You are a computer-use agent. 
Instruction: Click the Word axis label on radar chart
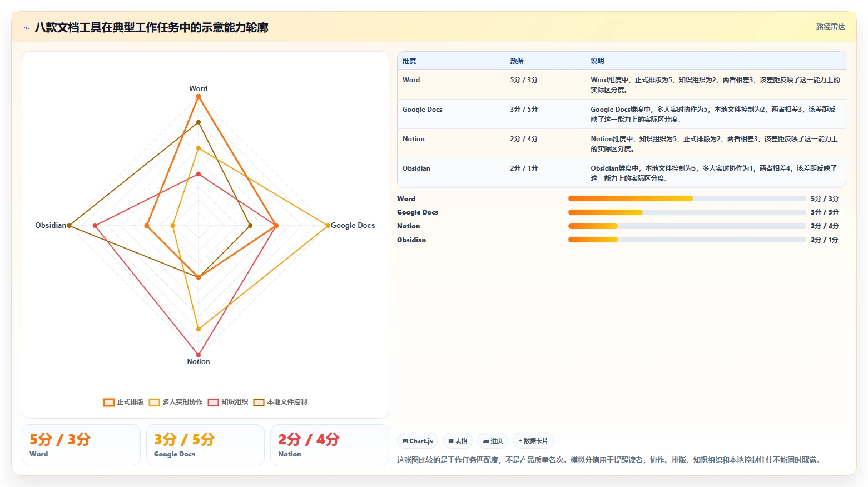(199, 88)
